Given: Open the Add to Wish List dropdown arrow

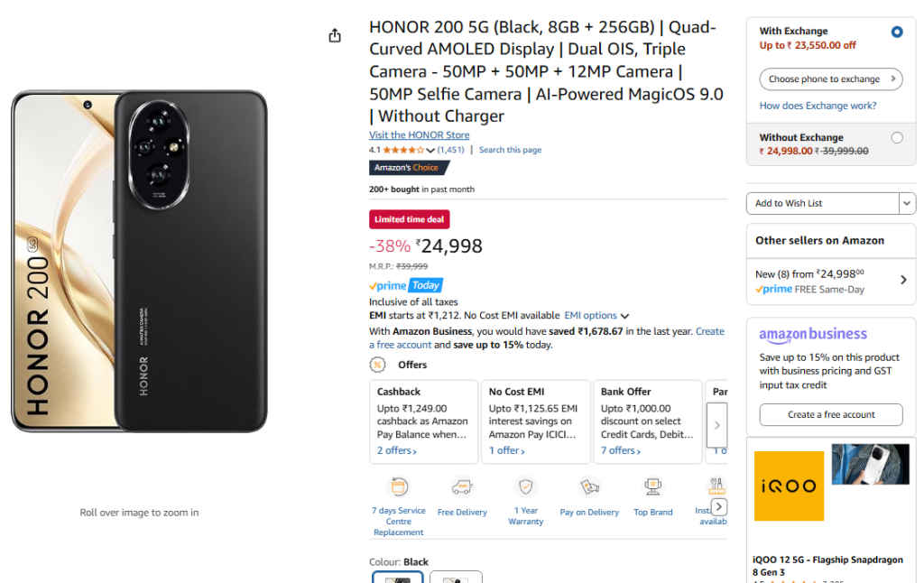Looking at the screenshot, I should [x=906, y=203].
